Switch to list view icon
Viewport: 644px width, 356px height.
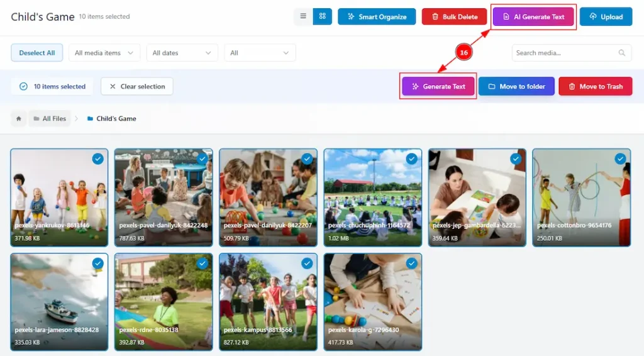(303, 16)
